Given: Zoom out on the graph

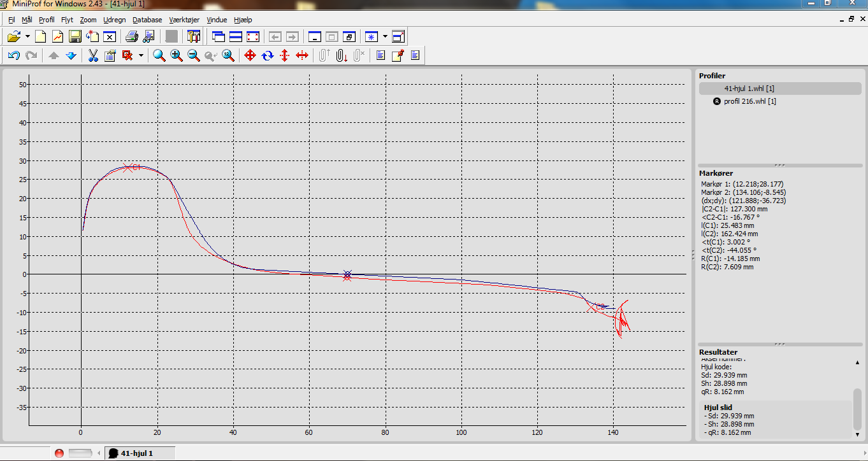Looking at the screenshot, I should (x=194, y=55).
